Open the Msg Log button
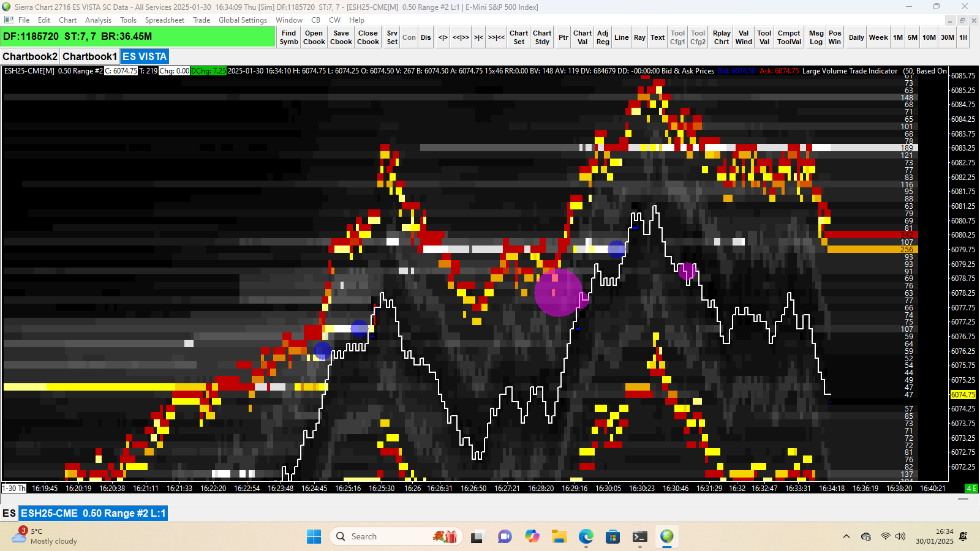980x551 pixels. coord(816,37)
